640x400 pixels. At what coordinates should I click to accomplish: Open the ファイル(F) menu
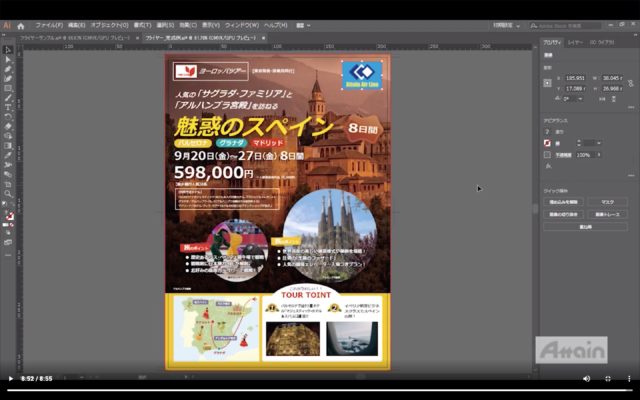[49, 25]
